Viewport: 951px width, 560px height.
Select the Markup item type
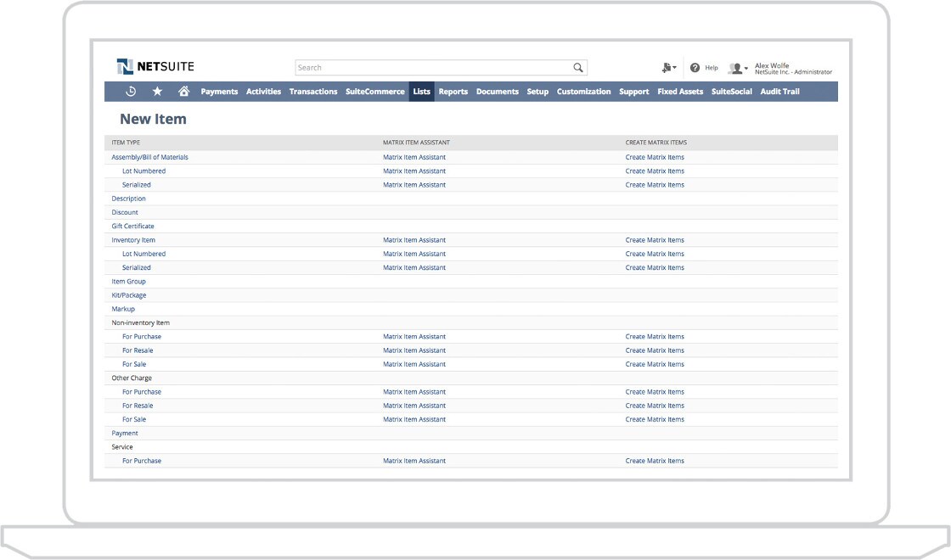(x=123, y=309)
